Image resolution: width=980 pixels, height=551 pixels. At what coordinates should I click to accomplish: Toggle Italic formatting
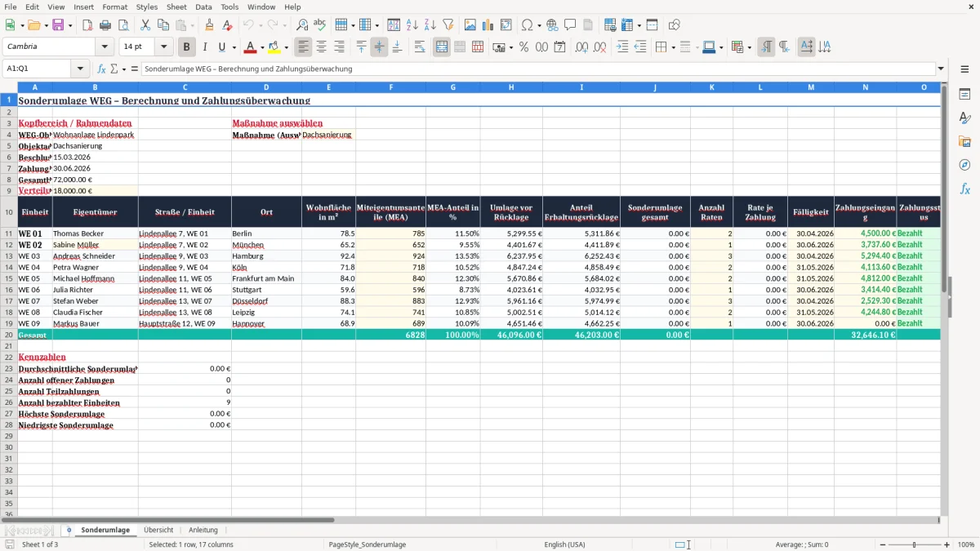coord(204,47)
